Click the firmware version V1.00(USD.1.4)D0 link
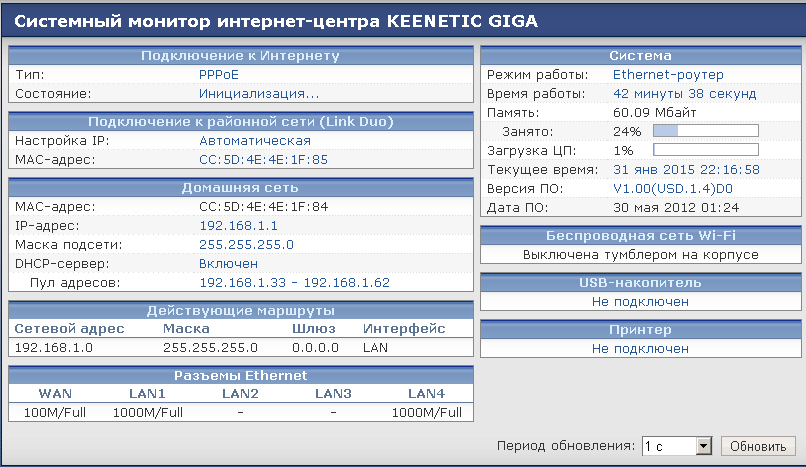 pos(673,189)
